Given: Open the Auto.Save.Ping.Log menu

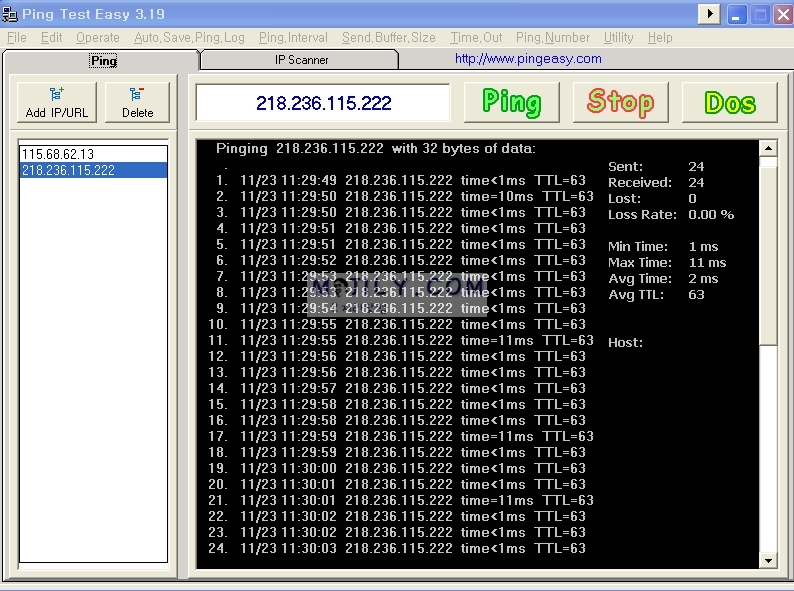Looking at the screenshot, I should tap(189, 38).
